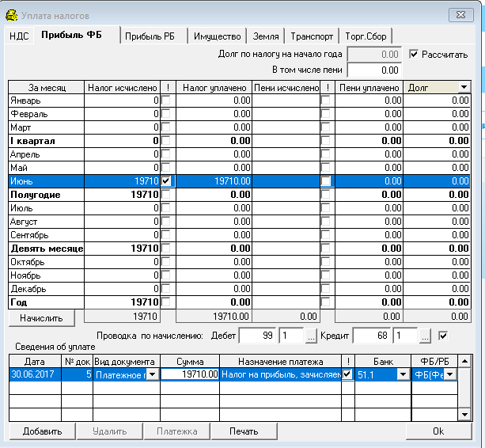The image size is (485, 448).
Task: Click the Декабрь month cell
Action: [47, 289]
